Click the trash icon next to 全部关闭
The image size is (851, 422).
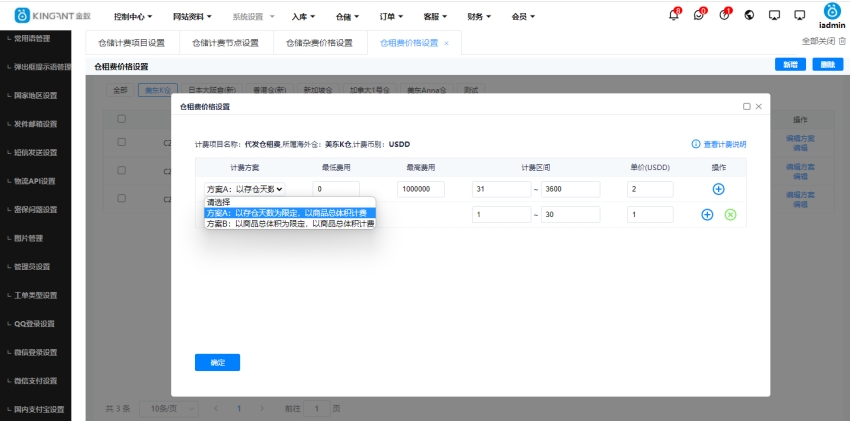[842, 41]
